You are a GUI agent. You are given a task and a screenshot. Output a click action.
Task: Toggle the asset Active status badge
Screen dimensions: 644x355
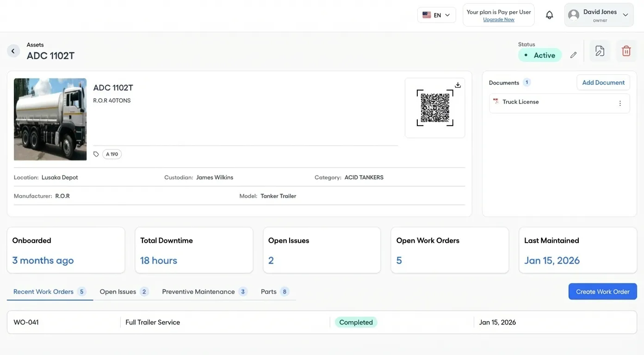click(x=540, y=55)
